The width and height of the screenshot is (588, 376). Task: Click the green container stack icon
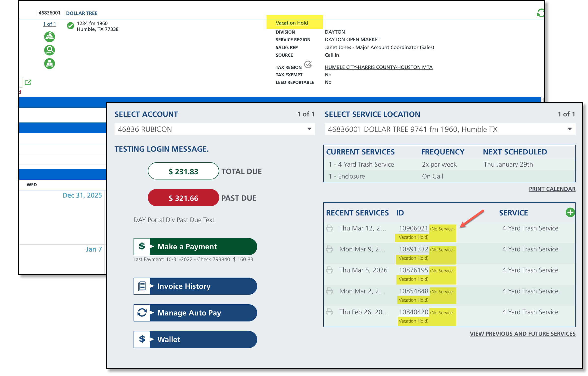[49, 64]
